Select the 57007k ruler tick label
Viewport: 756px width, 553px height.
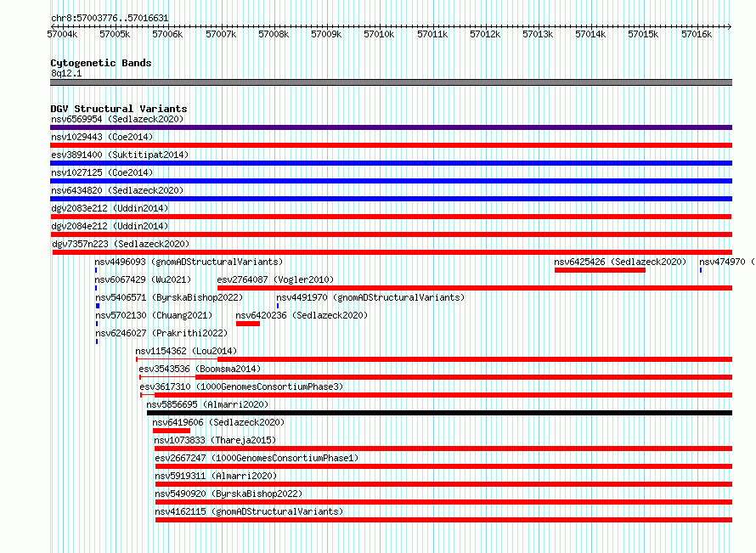pyautogui.click(x=221, y=35)
